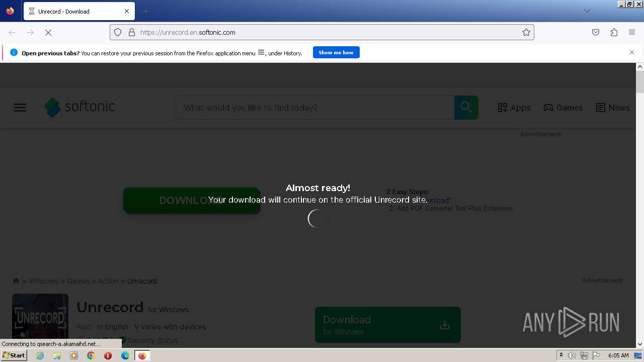Open tracking protection shield icon
The image size is (644, 362).
[x=118, y=32]
